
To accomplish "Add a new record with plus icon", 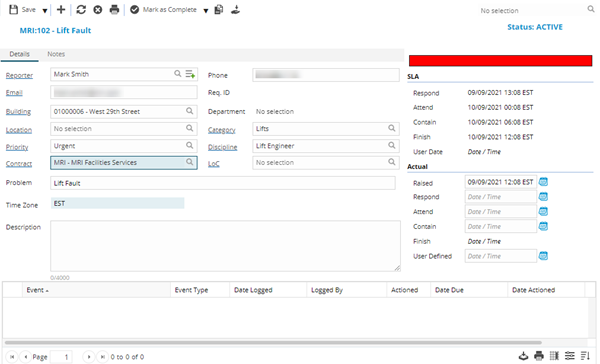I will 61,10.
